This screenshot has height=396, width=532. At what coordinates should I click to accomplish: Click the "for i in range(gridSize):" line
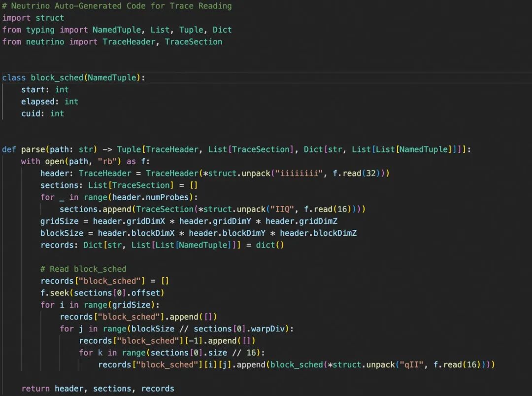pos(100,305)
